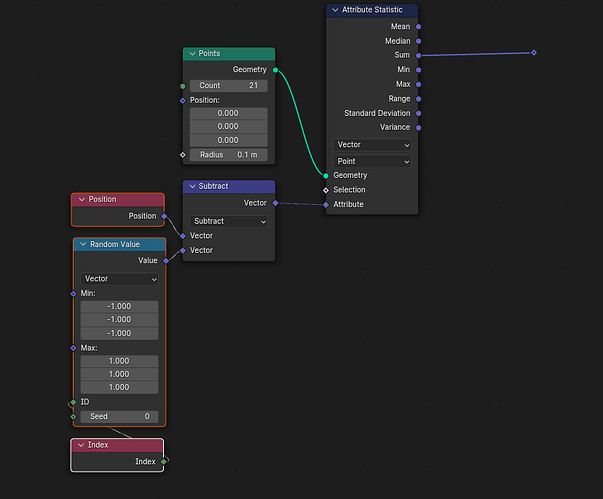
Task: Click the Attribute Statistic Geometry input socket
Action: point(326,176)
